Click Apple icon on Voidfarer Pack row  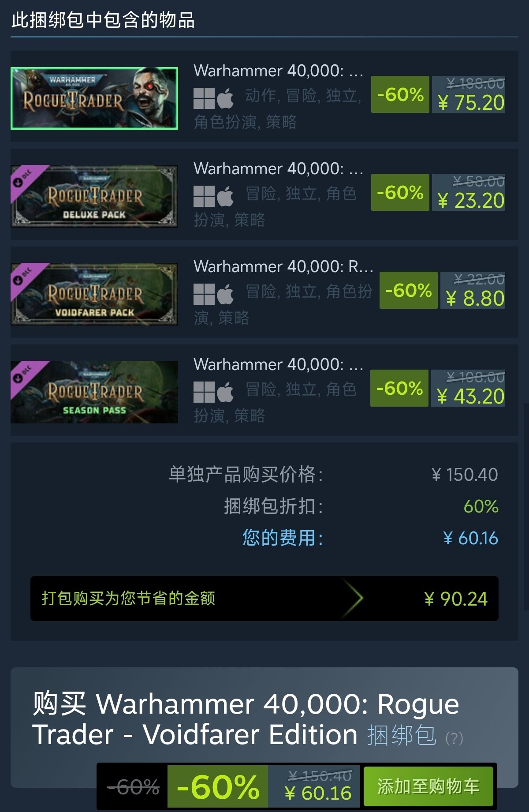pyautogui.click(x=225, y=294)
